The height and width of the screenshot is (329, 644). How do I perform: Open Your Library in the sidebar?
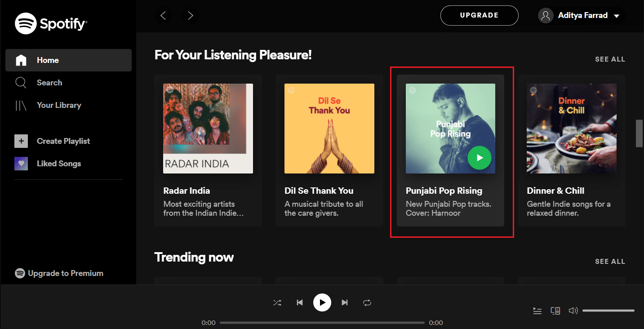[x=58, y=105]
